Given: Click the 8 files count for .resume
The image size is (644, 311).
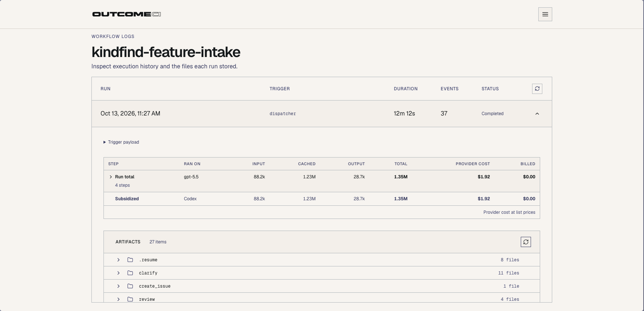Looking at the screenshot, I should (x=510, y=260).
